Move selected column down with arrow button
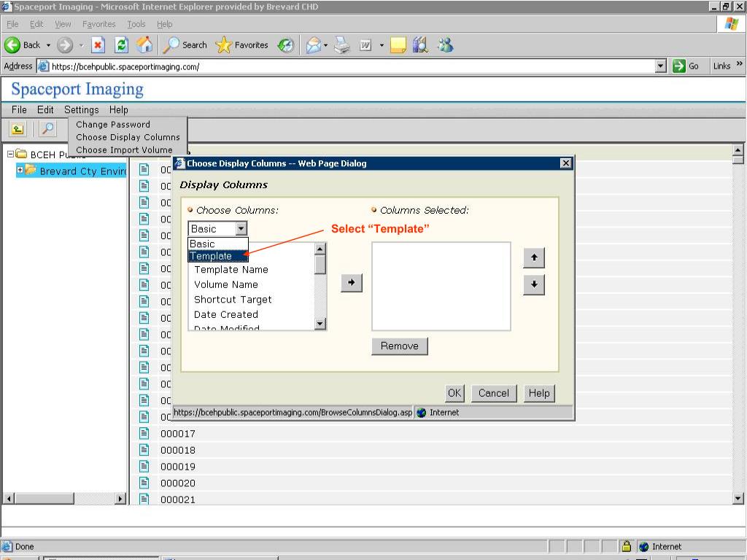Screen dimensions: 747x560 pos(534,285)
